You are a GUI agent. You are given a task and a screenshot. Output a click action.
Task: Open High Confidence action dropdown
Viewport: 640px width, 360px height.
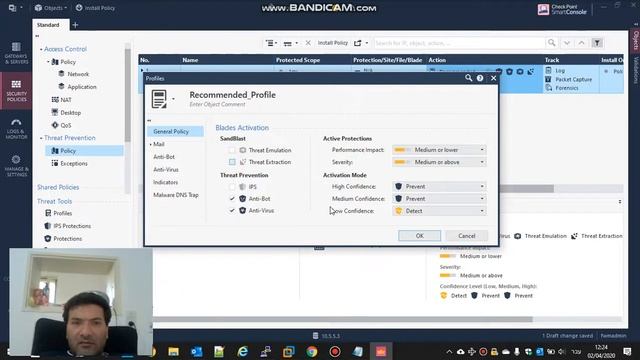(x=439, y=187)
